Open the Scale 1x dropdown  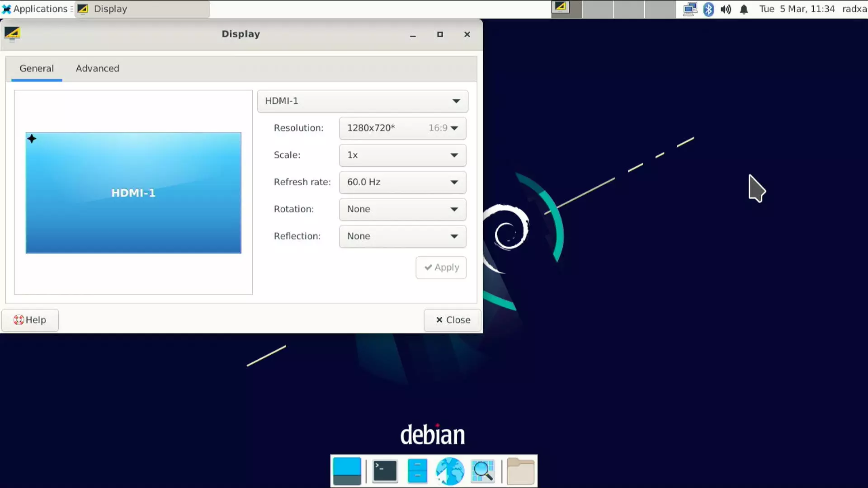pos(402,155)
